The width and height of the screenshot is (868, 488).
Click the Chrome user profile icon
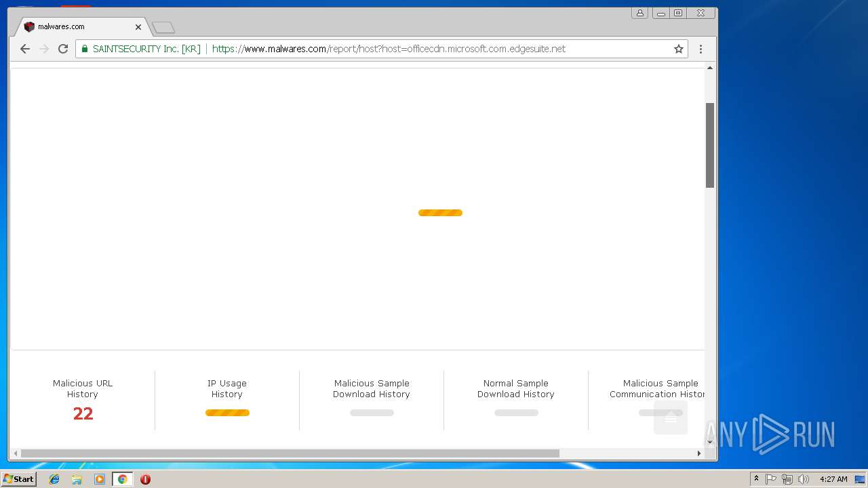(x=639, y=13)
